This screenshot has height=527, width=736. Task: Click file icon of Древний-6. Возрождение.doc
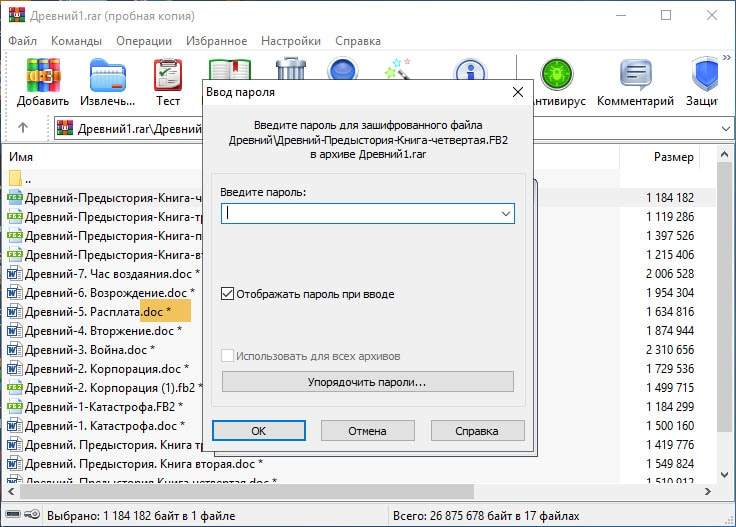pos(15,293)
